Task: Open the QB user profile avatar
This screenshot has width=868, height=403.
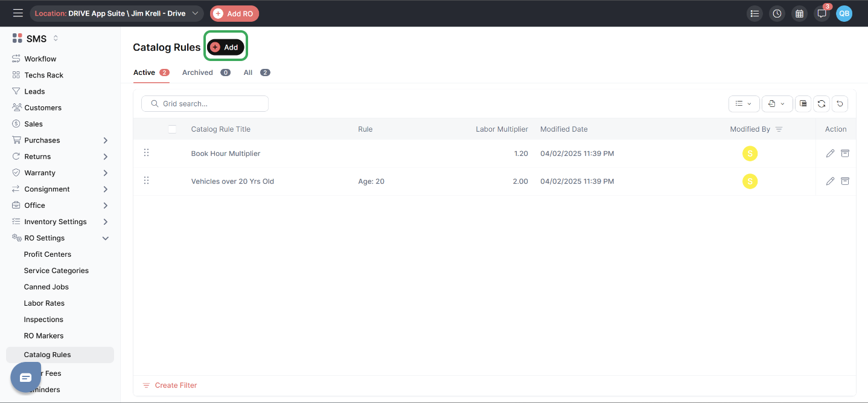Action: point(844,13)
